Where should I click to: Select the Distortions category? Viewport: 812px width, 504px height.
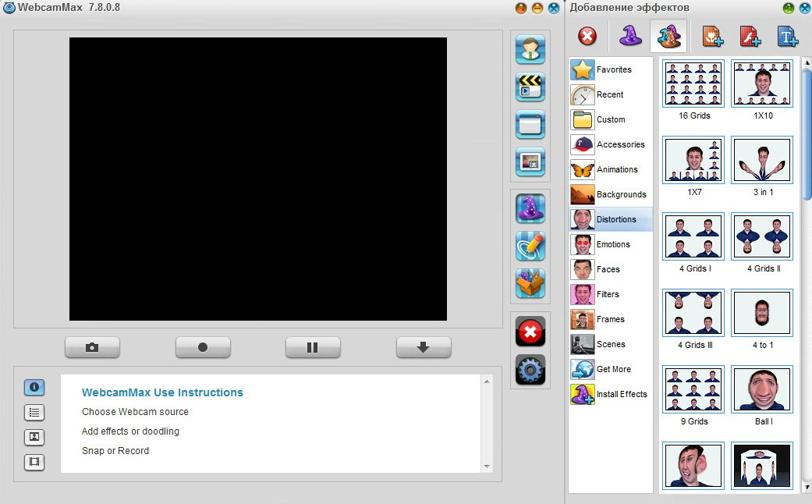611,219
